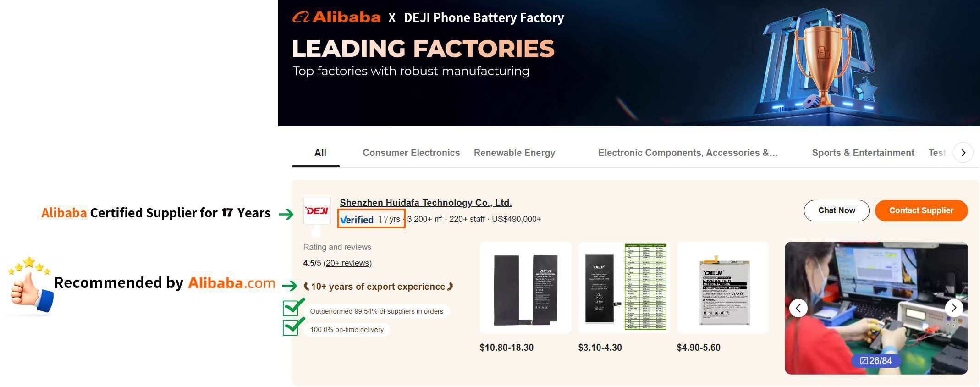Click checkmark beside Outperformed 99.54% of suppliers
This screenshot has height=387, width=980.
tap(293, 307)
